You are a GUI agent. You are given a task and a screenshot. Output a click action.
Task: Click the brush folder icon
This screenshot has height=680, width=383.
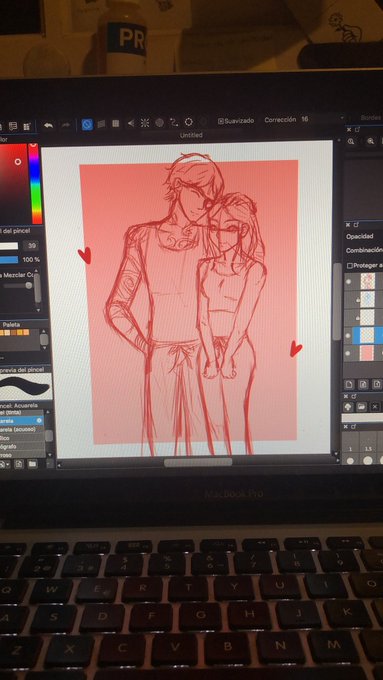click(32, 464)
